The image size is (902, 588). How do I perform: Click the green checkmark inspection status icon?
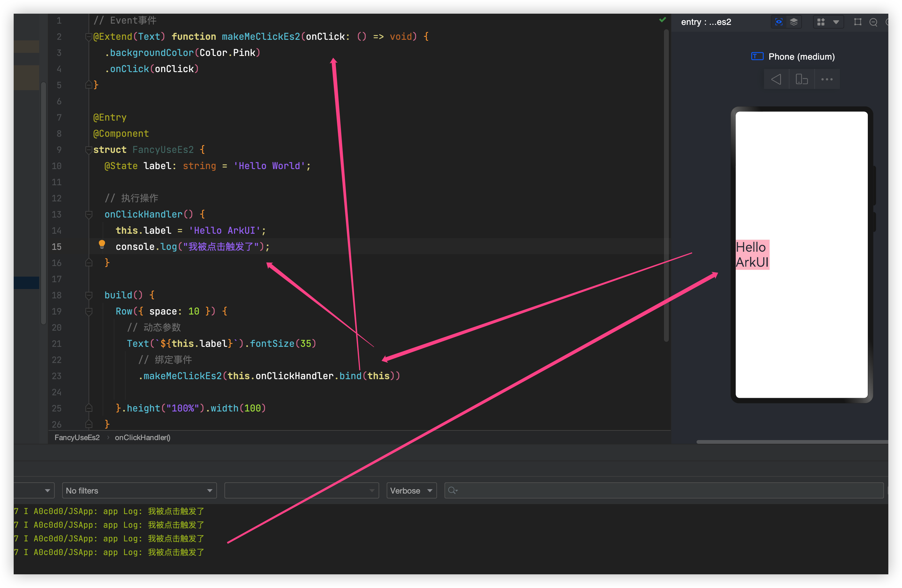[x=662, y=20]
